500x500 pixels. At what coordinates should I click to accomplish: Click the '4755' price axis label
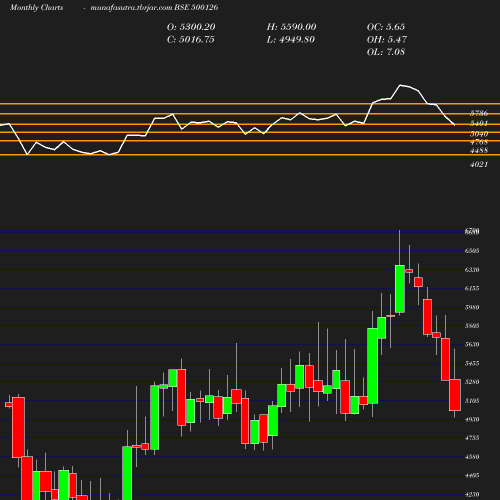coord(472,438)
